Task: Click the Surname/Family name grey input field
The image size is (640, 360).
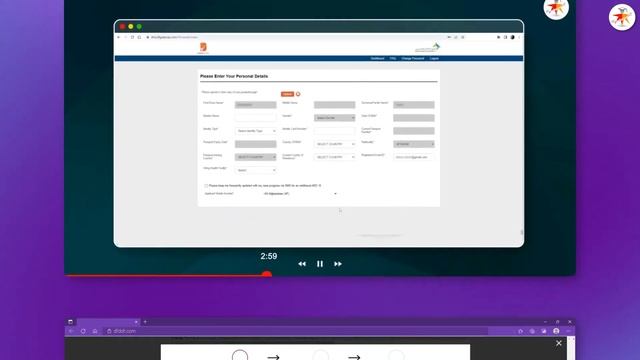Action: [414, 105]
